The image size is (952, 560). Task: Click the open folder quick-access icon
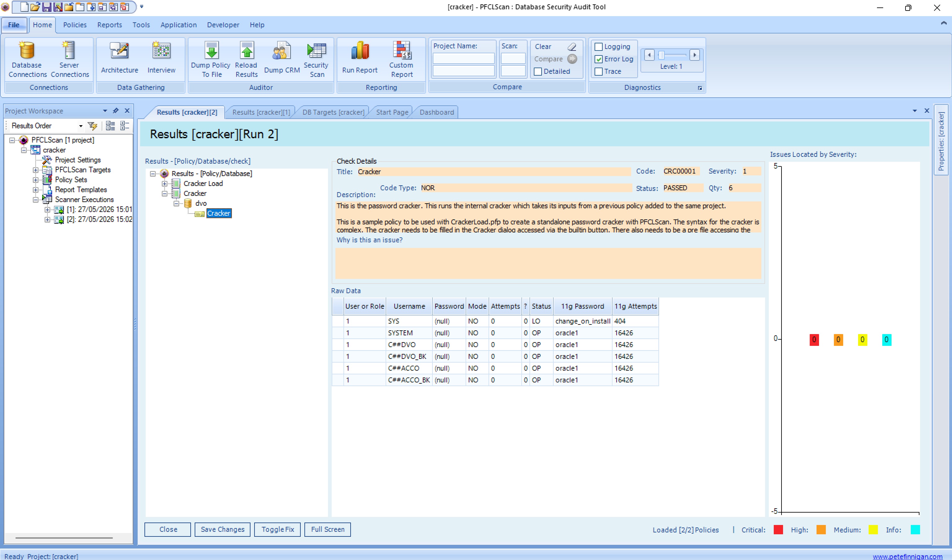click(35, 7)
